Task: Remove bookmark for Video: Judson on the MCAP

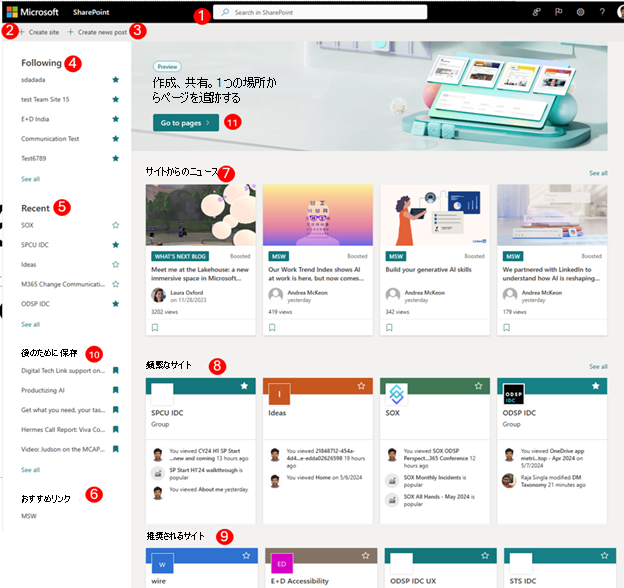Action: [x=115, y=449]
